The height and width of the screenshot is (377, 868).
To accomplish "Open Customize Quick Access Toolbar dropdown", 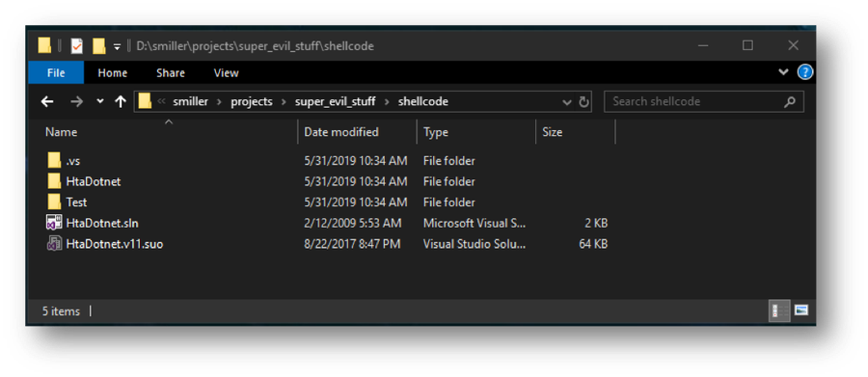I will click(117, 46).
